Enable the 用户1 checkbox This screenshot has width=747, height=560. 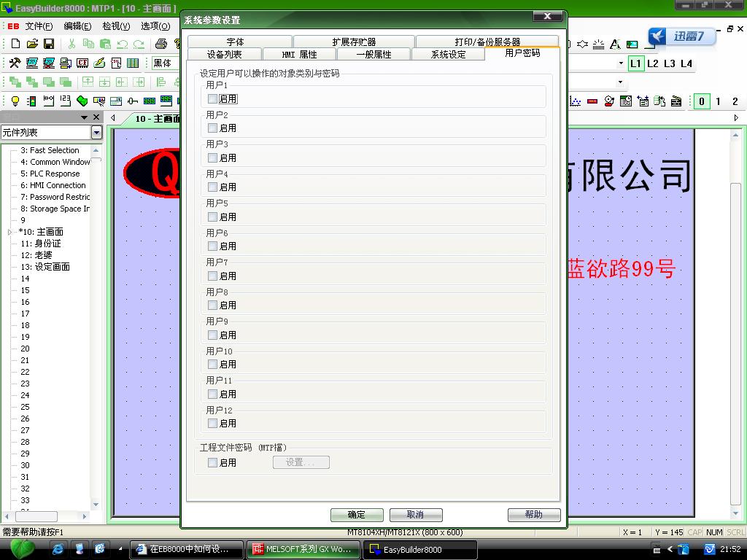point(213,98)
